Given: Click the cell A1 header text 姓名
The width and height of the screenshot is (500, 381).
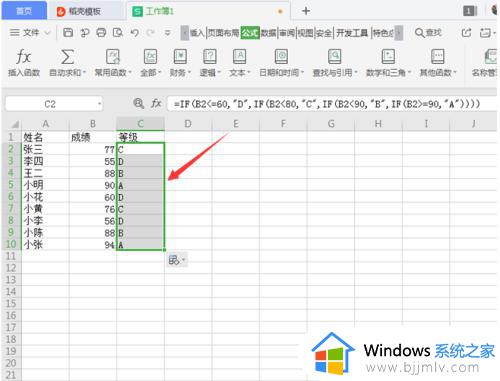Looking at the screenshot, I should point(33,137).
